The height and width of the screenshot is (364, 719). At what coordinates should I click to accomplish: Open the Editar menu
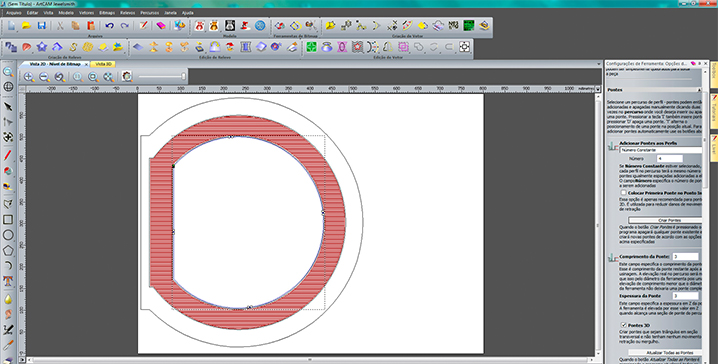pyautogui.click(x=33, y=13)
